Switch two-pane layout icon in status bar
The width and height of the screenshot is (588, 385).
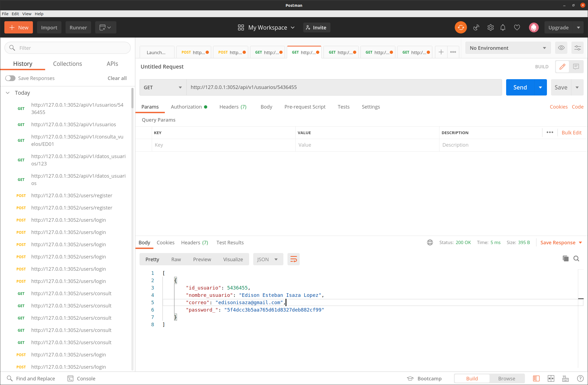click(x=551, y=378)
